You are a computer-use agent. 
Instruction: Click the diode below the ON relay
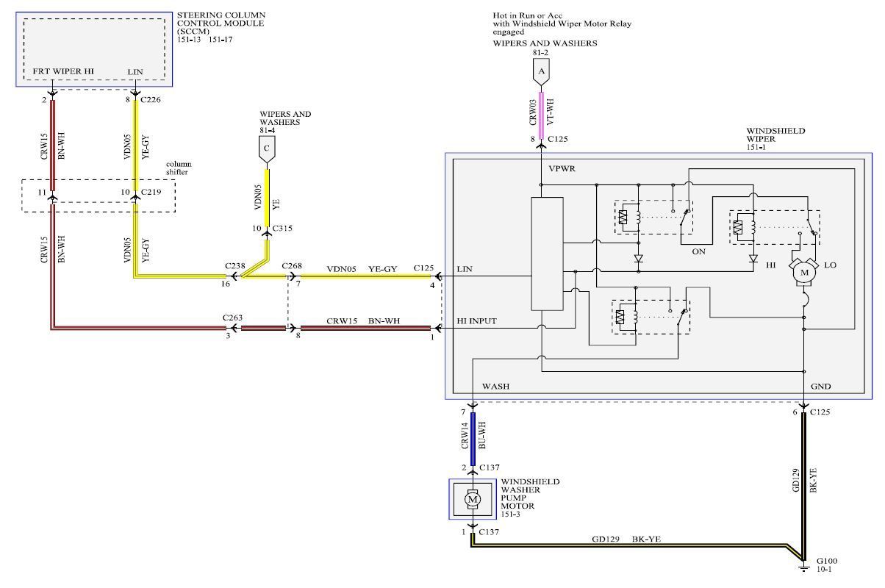[x=637, y=259]
